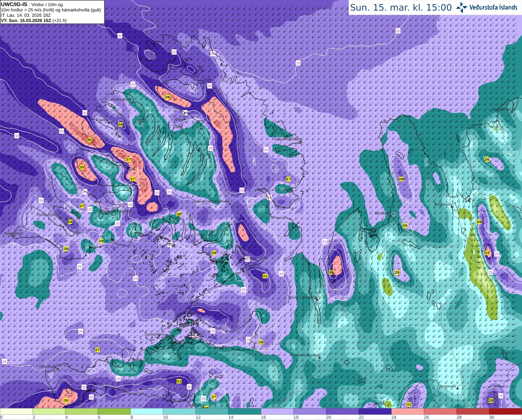This screenshot has height=420, width=522.
Task: Click the Veðurstofa Íslands logo icon
Action: [x=462, y=7]
